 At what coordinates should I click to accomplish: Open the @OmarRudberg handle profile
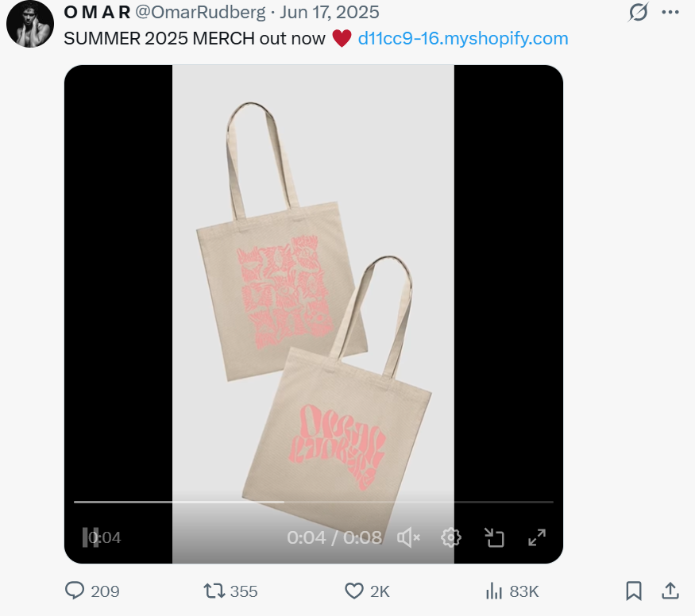point(200,12)
